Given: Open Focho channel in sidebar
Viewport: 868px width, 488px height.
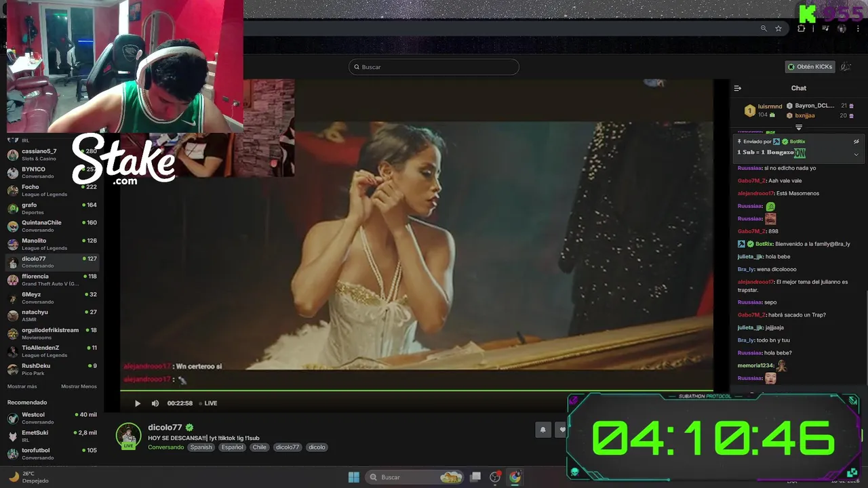Looking at the screenshot, I should 52,190.
